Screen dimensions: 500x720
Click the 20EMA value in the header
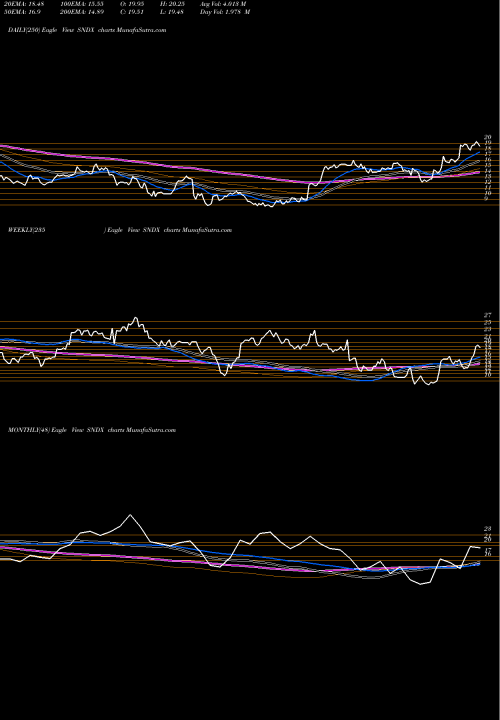[22, 4]
